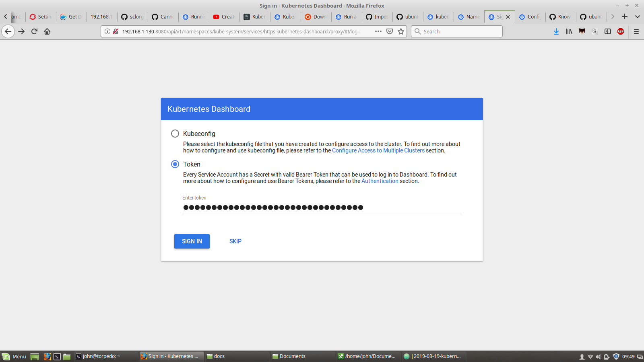Open the Adblock Plus extension

point(621,31)
